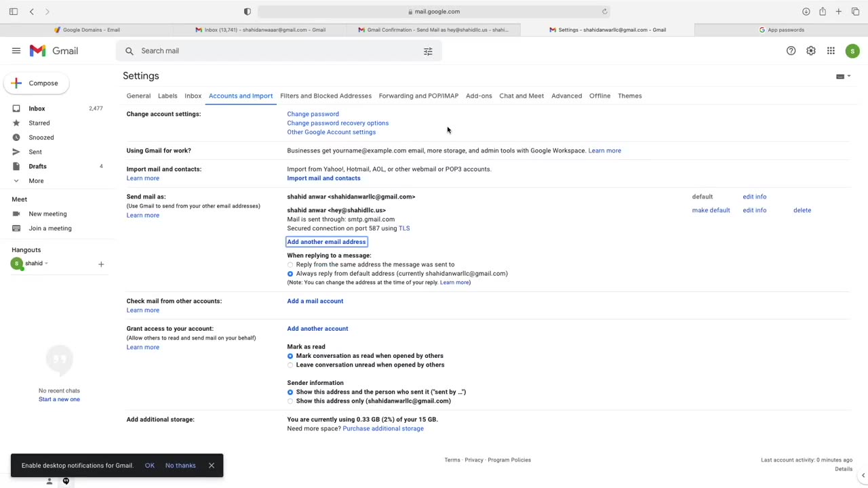This screenshot has width=868, height=488.
Task: Switch to the General settings tab
Action: pos(138,96)
